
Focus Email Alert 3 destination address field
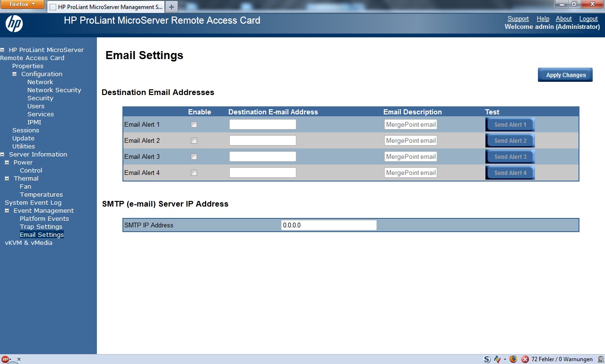(x=263, y=156)
